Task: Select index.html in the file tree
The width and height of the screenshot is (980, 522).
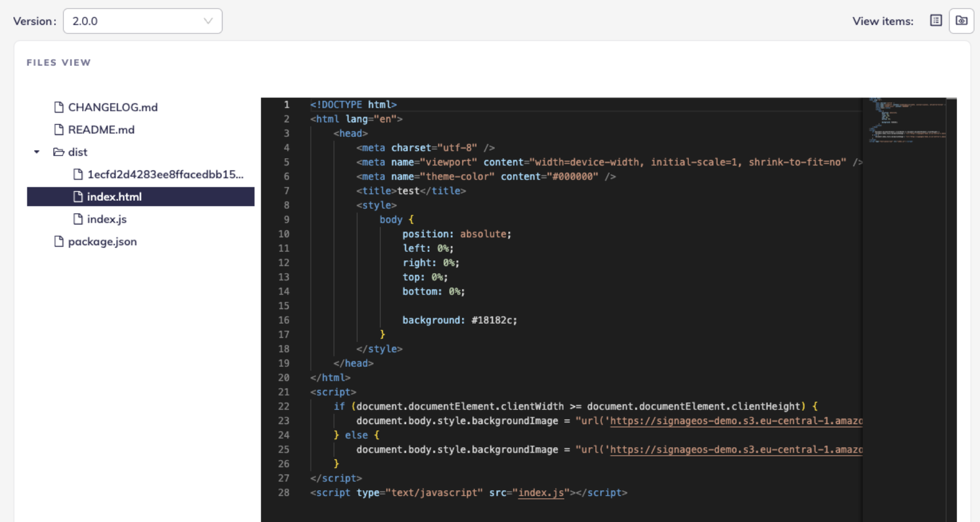Action: (114, 197)
